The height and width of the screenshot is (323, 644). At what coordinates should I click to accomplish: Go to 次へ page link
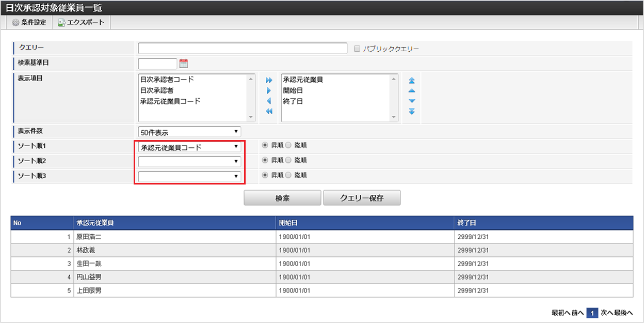point(607,313)
